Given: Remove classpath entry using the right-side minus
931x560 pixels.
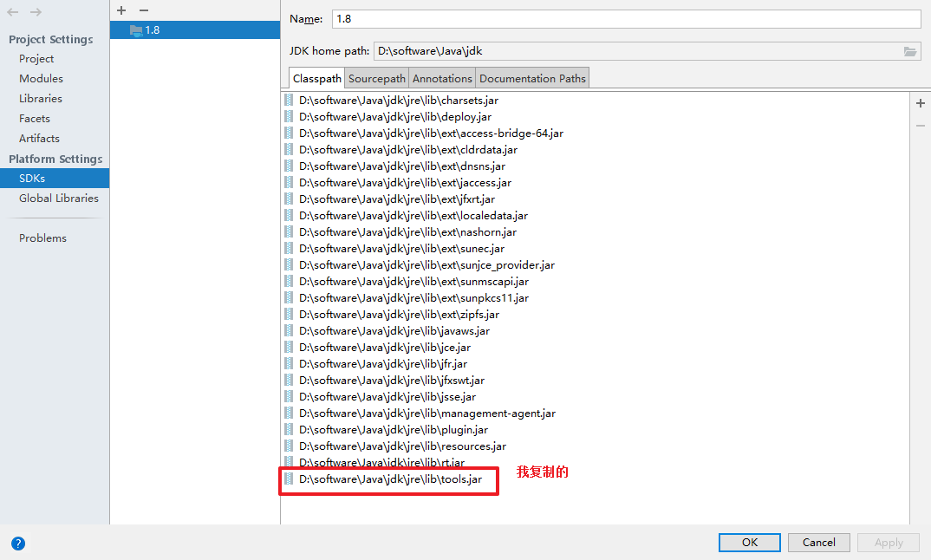Looking at the screenshot, I should 921,126.
